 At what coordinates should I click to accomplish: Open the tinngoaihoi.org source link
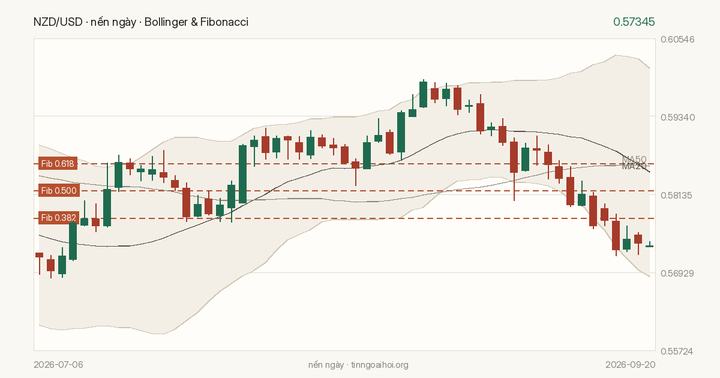click(x=379, y=365)
